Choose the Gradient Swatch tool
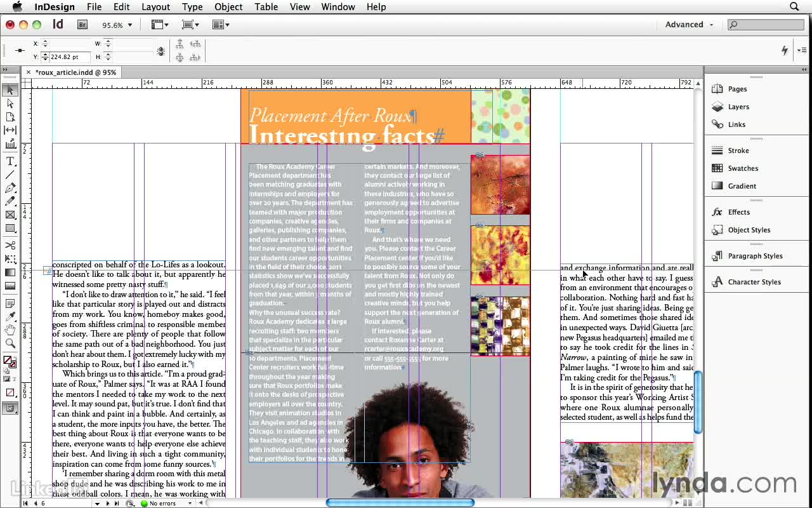 tap(10, 272)
